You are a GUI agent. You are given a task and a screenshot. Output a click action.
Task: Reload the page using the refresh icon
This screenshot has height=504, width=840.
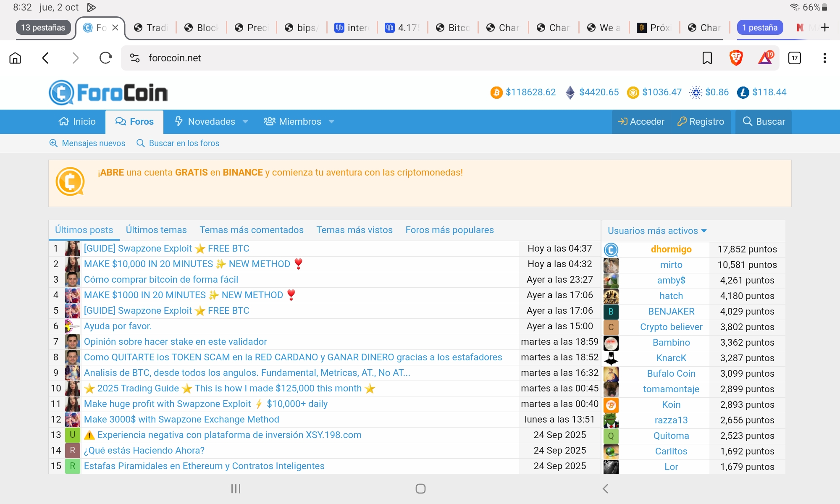[x=105, y=58]
